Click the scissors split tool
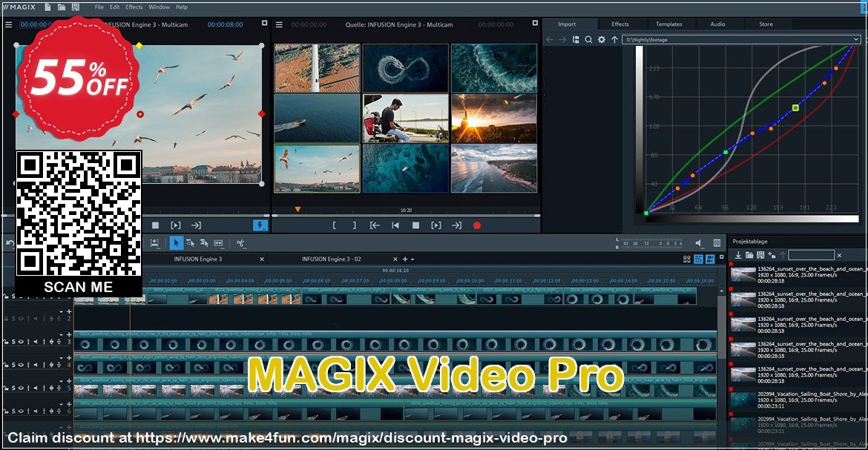 pyautogui.click(x=240, y=243)
